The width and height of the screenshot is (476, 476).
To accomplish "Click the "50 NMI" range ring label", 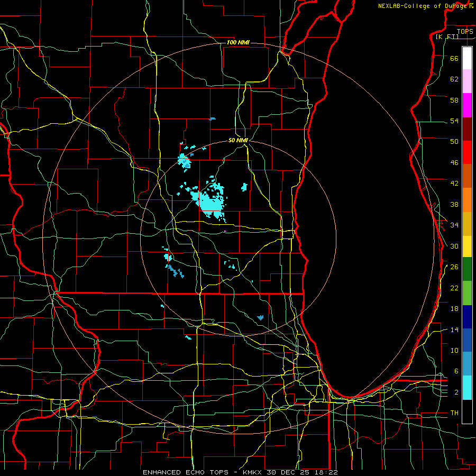I will tap(239, 140).
